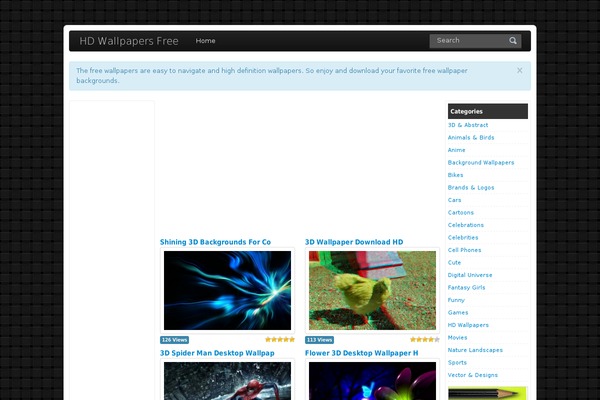Click the Categories sidebar header

pos(488,111)
